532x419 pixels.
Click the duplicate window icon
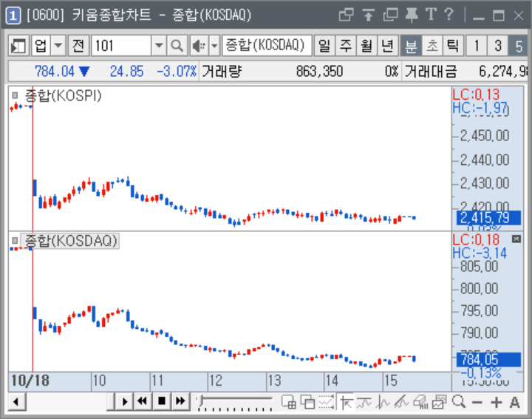(x=391, y=15)
